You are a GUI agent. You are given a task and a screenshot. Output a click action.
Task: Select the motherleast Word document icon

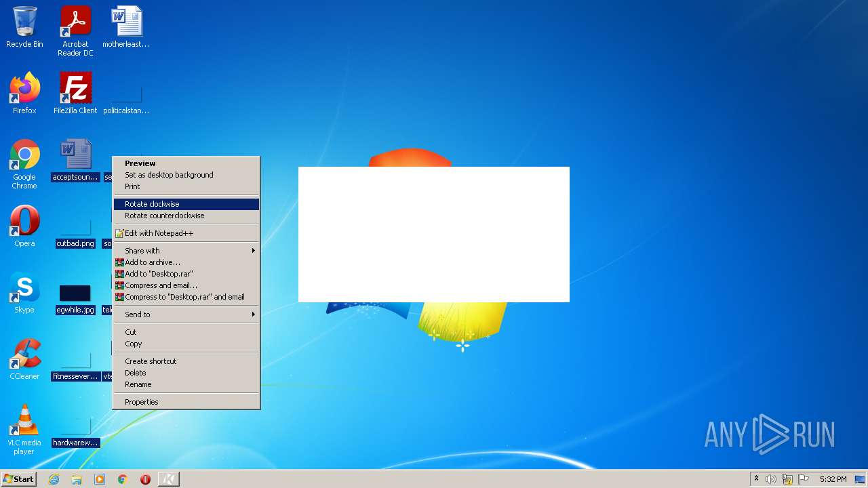coord(126,27)
